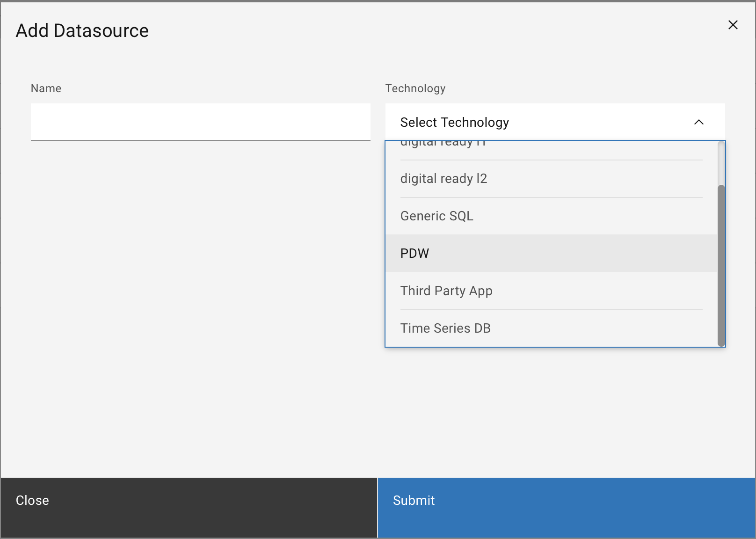Collapse the Technology list using the chevron

(698, 122)
